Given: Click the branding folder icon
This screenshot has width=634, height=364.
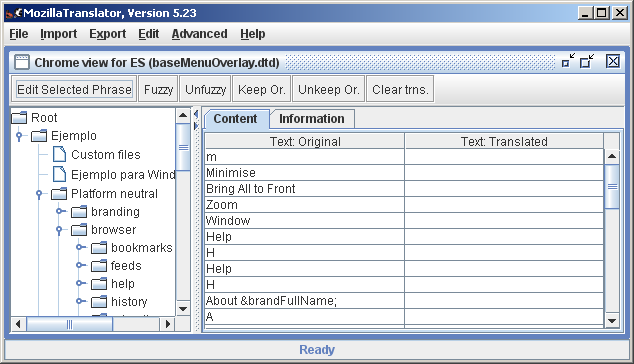Looking at the screenshot, I should 79,212.
